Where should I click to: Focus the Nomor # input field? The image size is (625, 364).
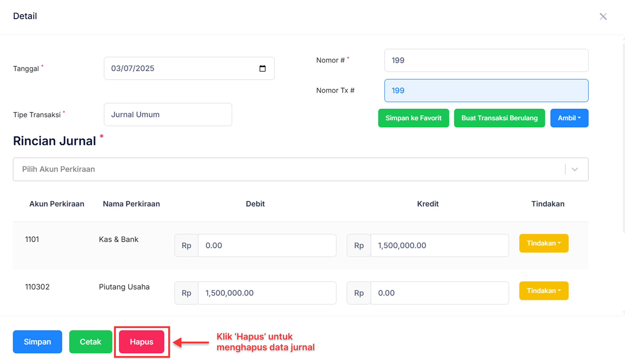tap(486, 61)
